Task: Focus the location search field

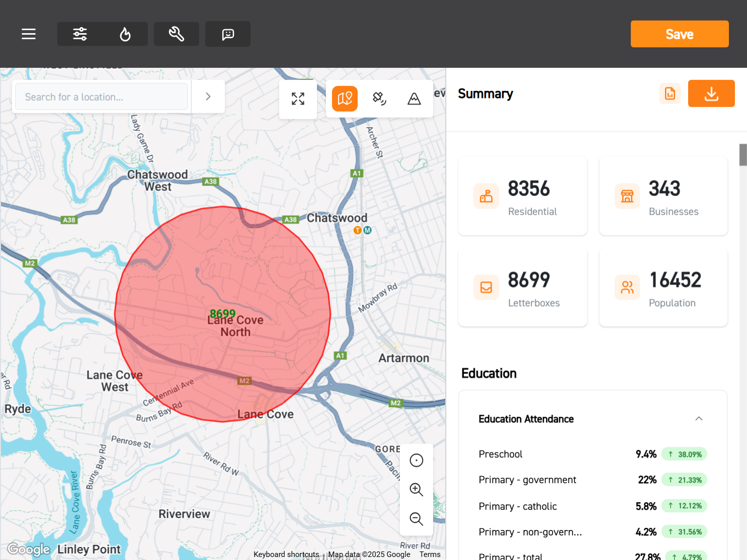Action: [101, 97]
